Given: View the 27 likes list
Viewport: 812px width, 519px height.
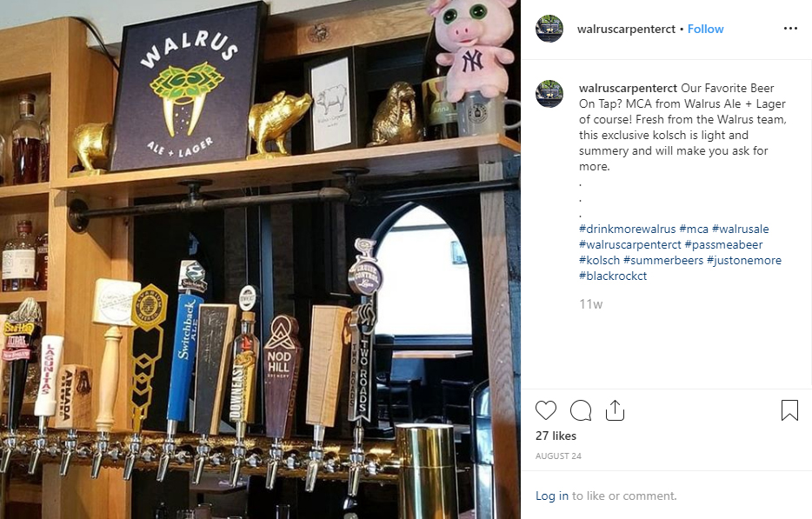Looking at the screenshot, I should point(556,436).
